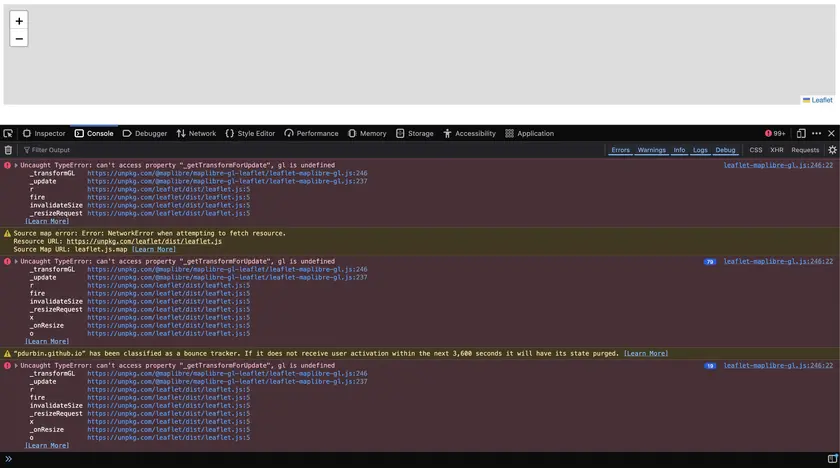Open the Debugger tab
This screenshot has width=840, height=468.
coord(145,133)
